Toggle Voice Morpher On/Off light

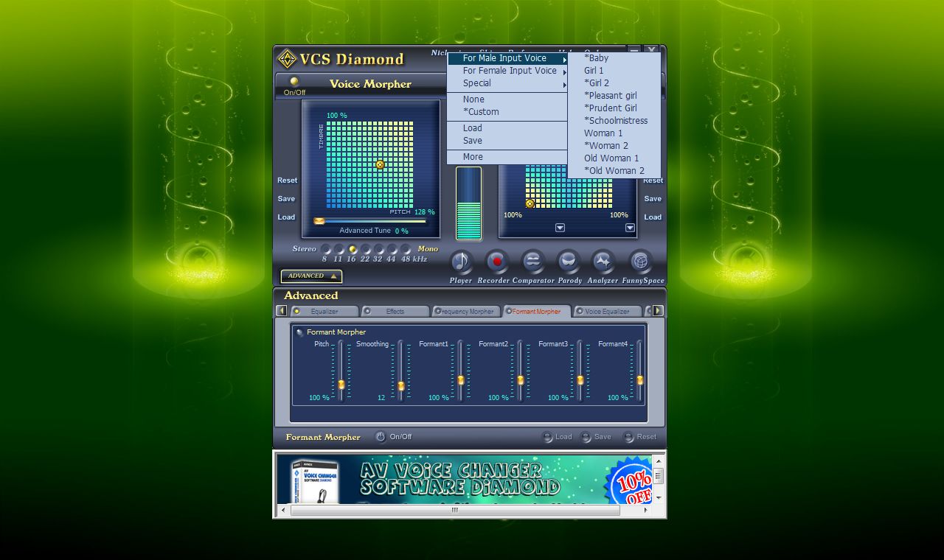pos(294,81)
